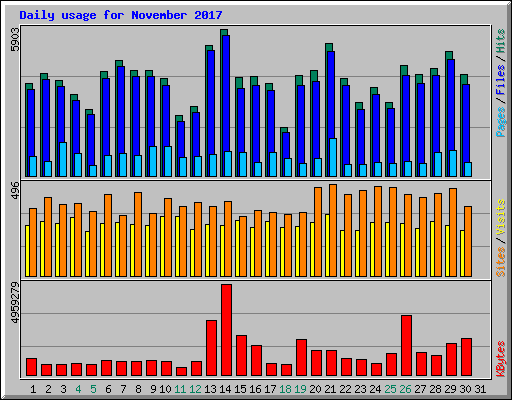The height and width of the screenshot is (400, 512).
Task: Click the day label 23
Action: click(360, 389)
